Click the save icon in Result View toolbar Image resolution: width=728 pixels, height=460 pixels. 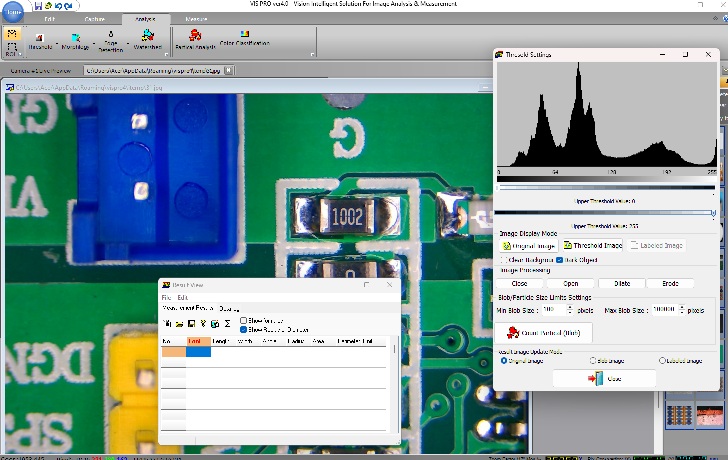[190, 324]
